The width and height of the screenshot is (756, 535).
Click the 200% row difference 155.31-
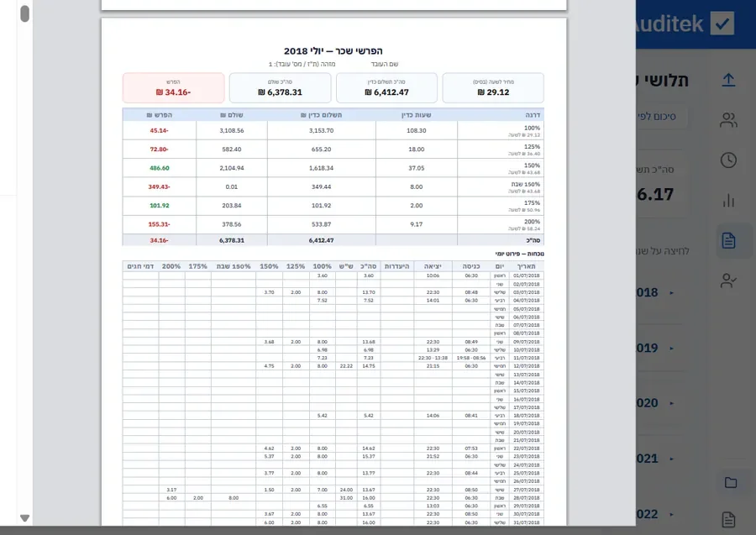(159, 224)
